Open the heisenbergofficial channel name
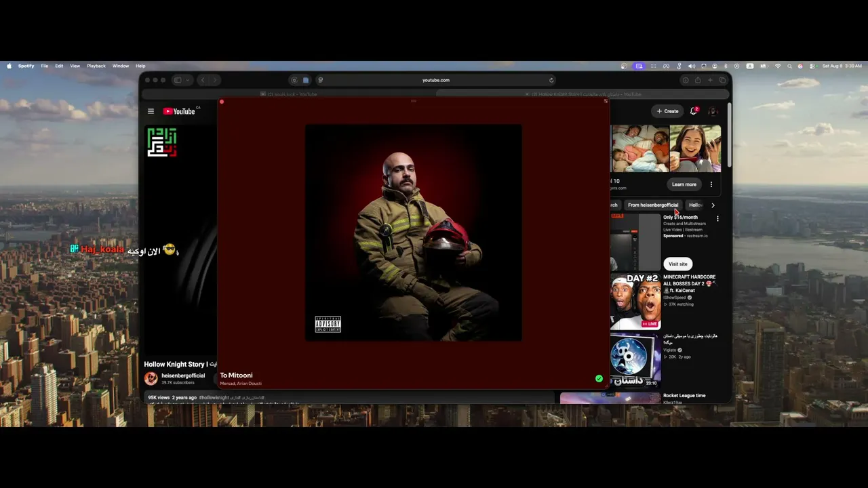This screenshot has height=488, width=868. coord(183,375)
